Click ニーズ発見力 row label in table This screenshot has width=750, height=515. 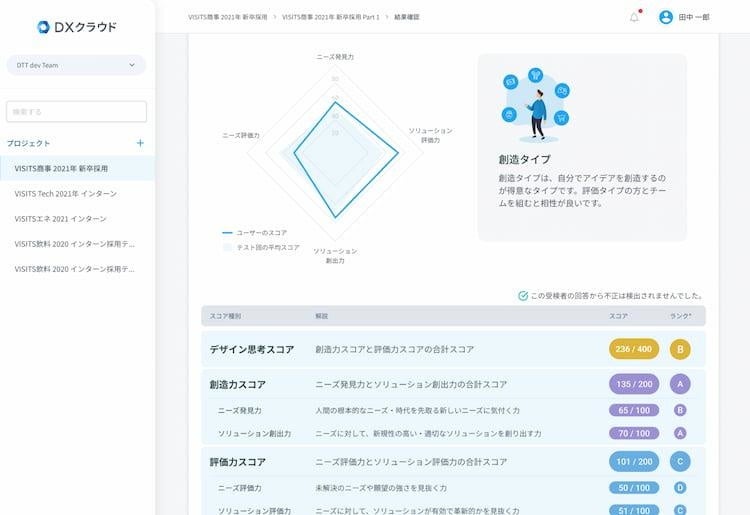[x=240, y=410]
